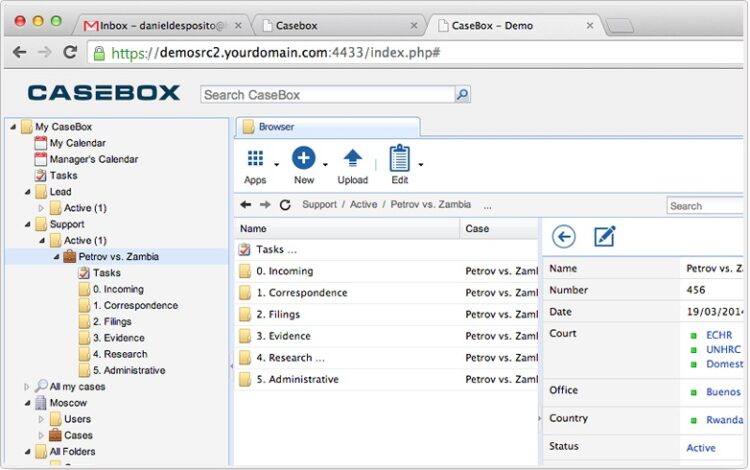Click the calendar icon next to My Calendar

coord(41,143)
